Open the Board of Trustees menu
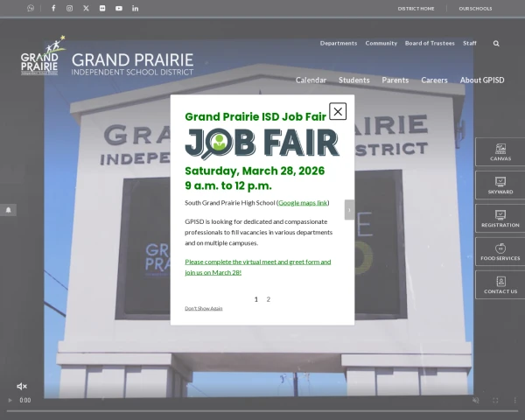 (430, 43)
